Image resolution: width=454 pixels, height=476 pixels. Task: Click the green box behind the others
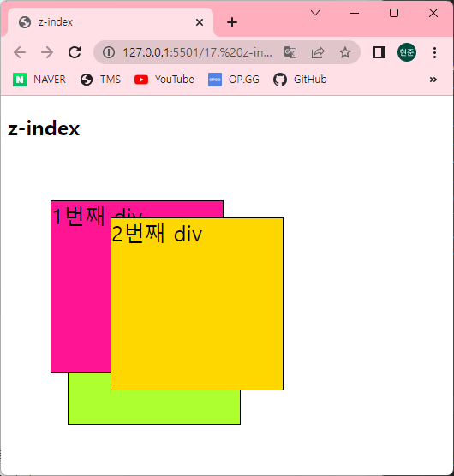click(154, 408)
